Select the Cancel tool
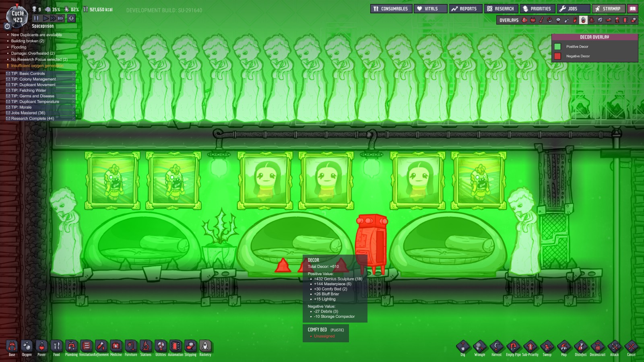Viewport: 644px width, 362px height. [631, 347]
